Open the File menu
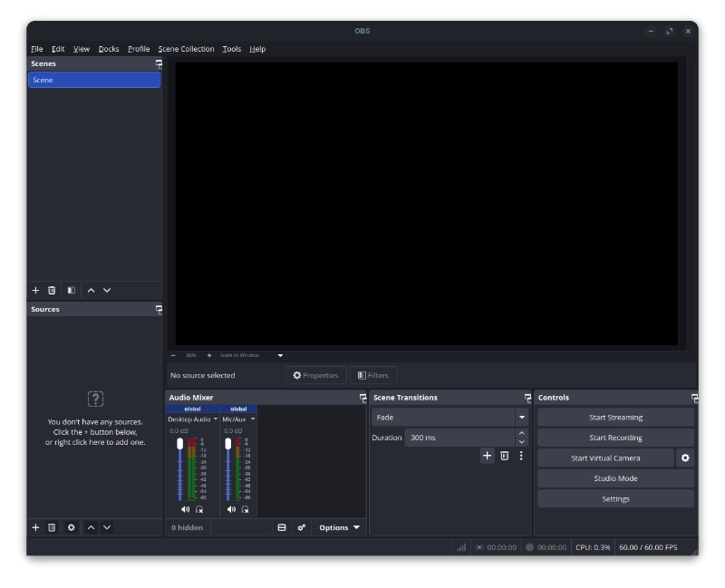The width and height of the screenshot is (725, 588). 37,49
